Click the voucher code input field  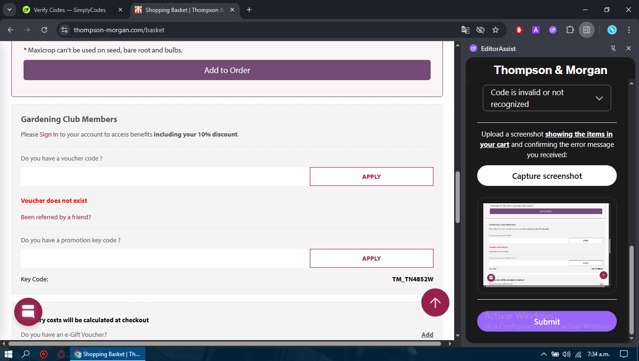(x=164, y=176)
